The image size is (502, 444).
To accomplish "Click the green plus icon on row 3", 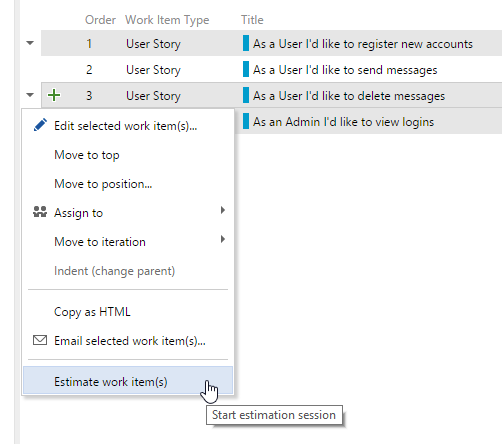I will pyautogui.click(x=54, y=95).
